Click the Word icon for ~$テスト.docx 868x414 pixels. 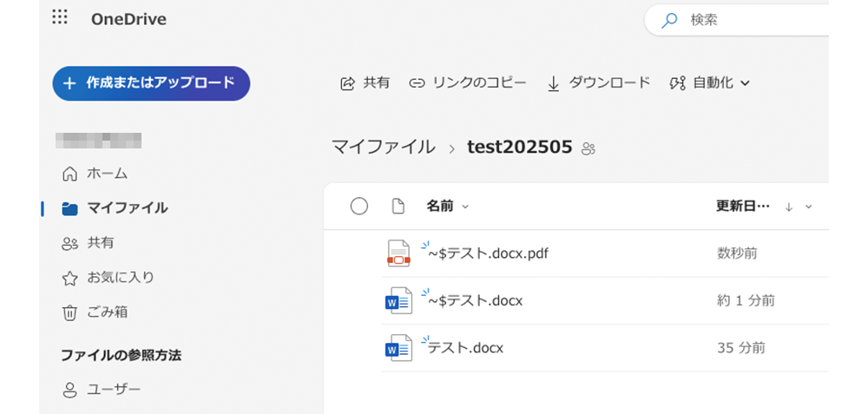pos(398,300)
